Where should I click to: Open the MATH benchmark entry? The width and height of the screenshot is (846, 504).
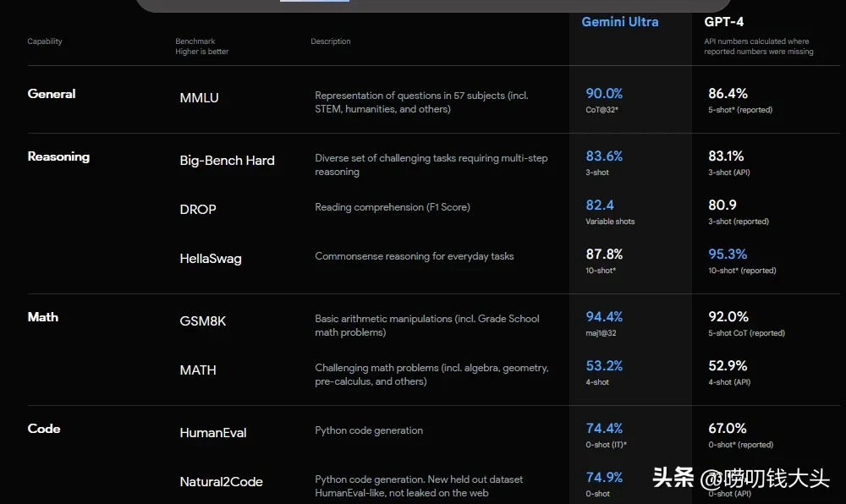click(198, 370)
